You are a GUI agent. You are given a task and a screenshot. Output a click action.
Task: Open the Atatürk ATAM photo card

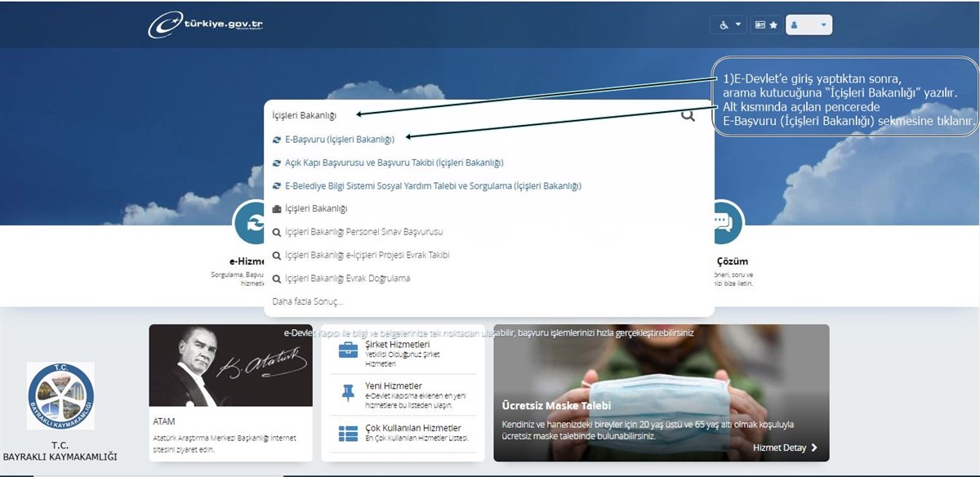230,365
